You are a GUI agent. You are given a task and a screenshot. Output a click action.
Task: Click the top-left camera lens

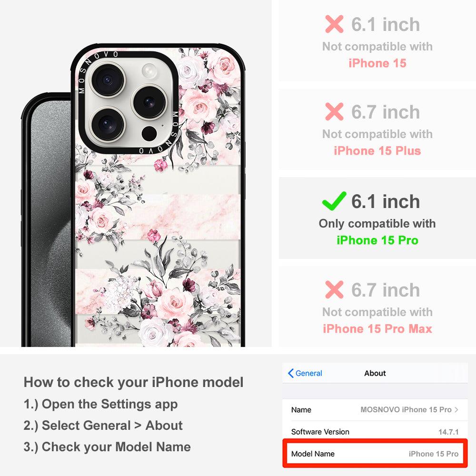pyautogui.click(x=107, y=80)
